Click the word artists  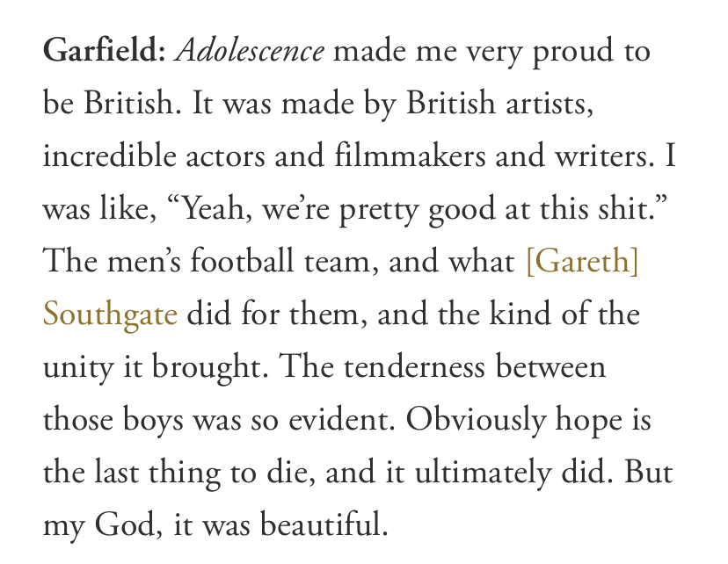pyautogui.click(x=550, y=105)
